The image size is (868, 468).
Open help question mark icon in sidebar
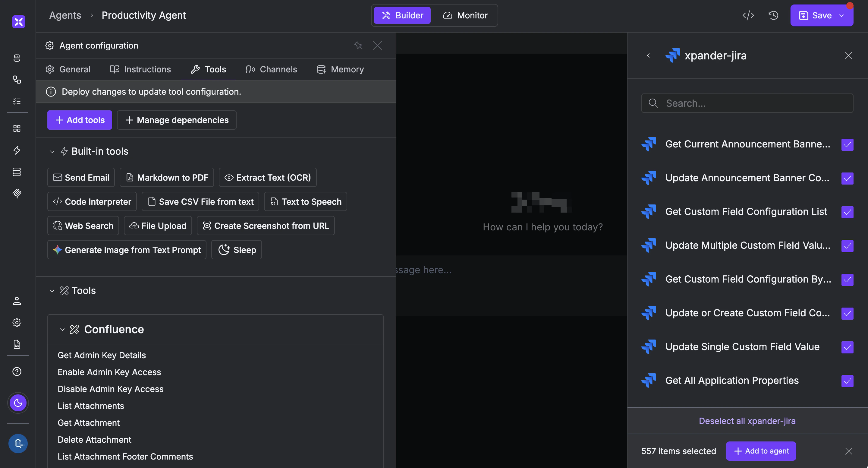[x=17, y=371]
